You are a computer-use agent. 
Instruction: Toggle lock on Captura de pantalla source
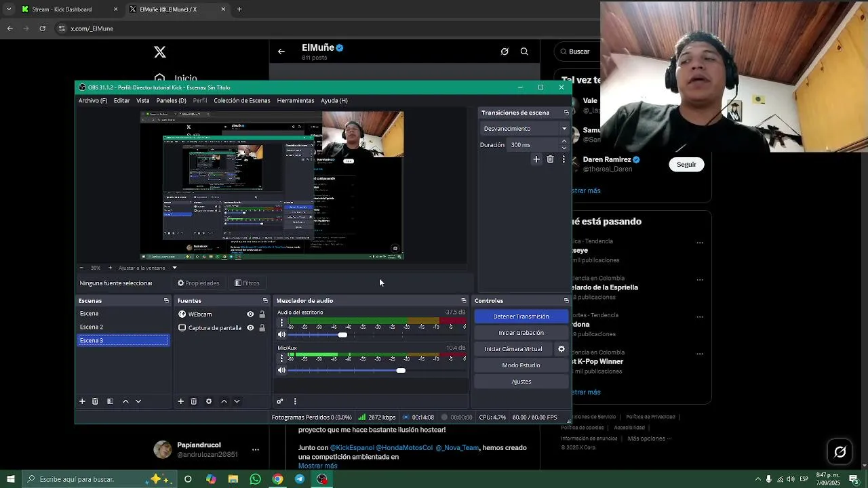[262, 328]
